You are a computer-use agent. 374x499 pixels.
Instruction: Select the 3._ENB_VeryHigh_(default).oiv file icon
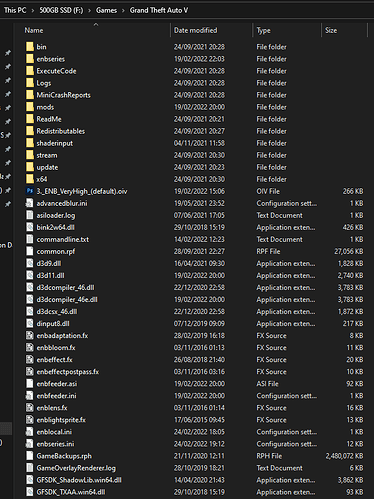click(30, 191)
